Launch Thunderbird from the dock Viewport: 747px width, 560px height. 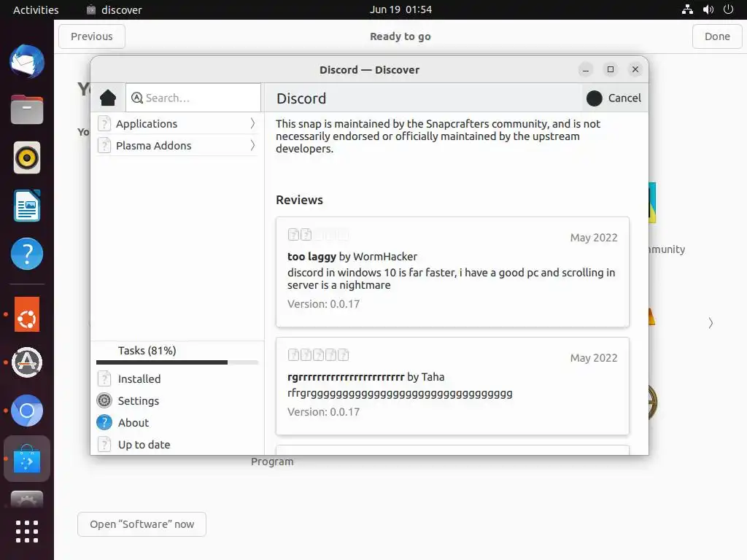pos(27,61)
